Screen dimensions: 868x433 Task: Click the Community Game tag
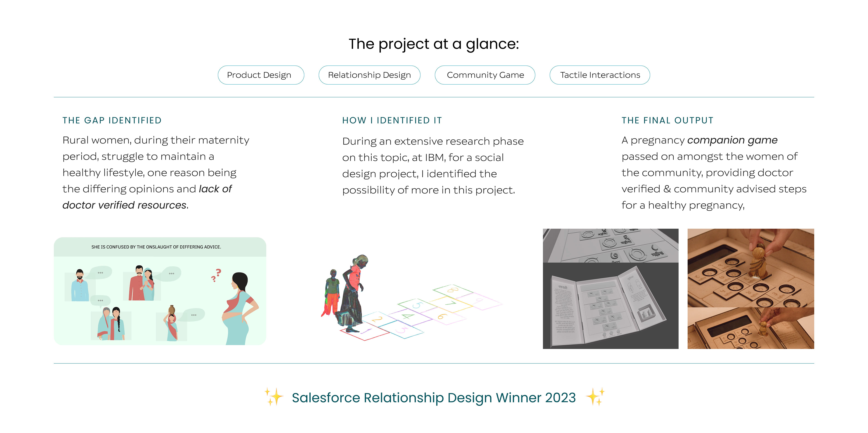coord(485,75)
